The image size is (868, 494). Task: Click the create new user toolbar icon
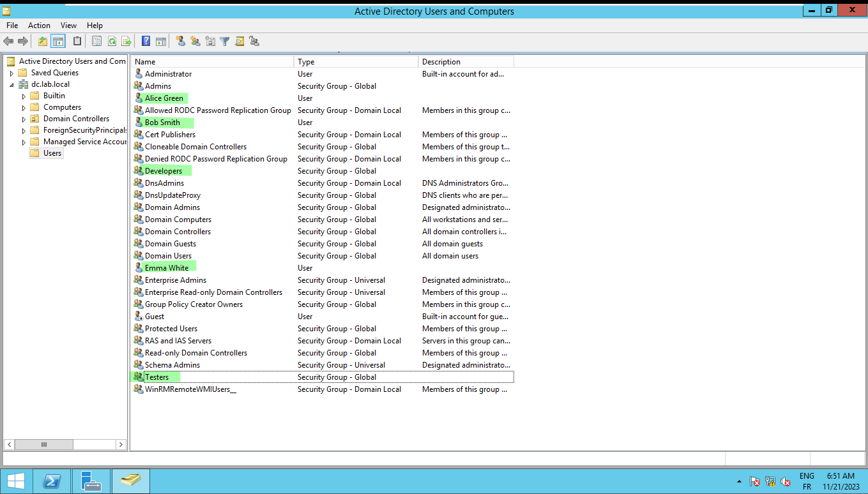click(x=181, y=41)
